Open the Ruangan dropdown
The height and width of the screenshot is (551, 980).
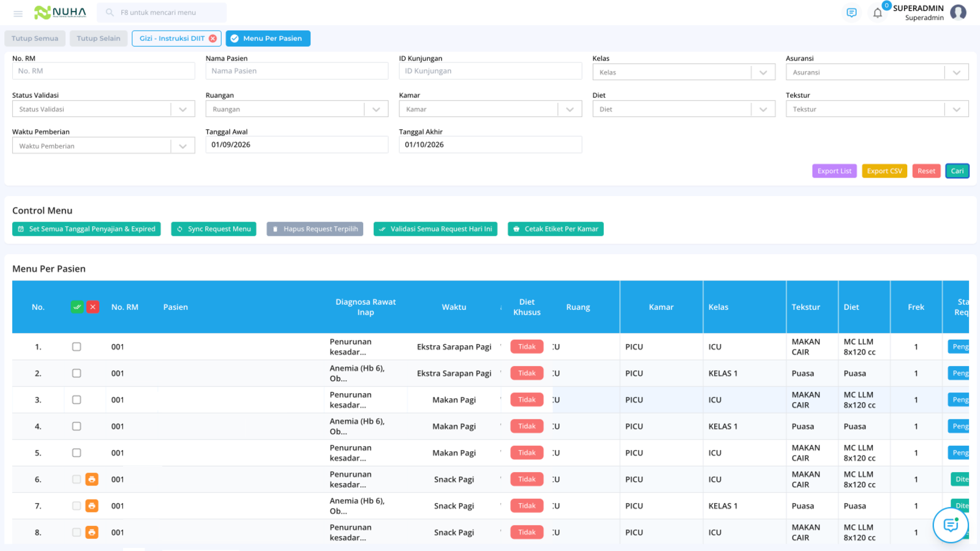tap(297, 109)
